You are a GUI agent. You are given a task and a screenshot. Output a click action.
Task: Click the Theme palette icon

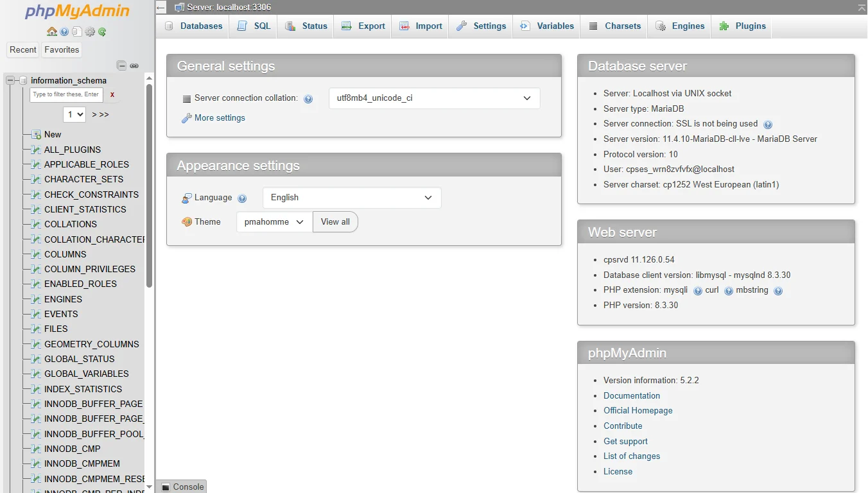click(187, 221)
